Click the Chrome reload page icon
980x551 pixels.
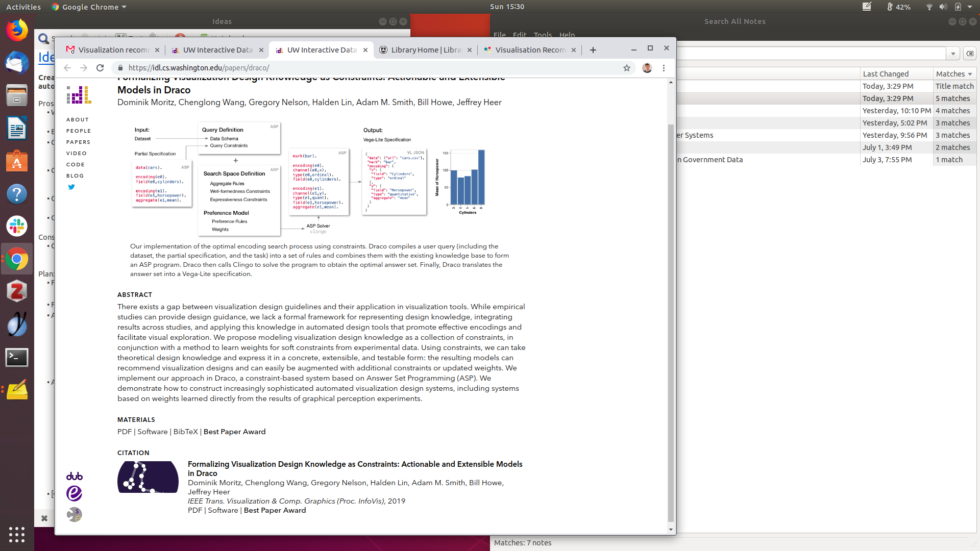click(100, 68)
